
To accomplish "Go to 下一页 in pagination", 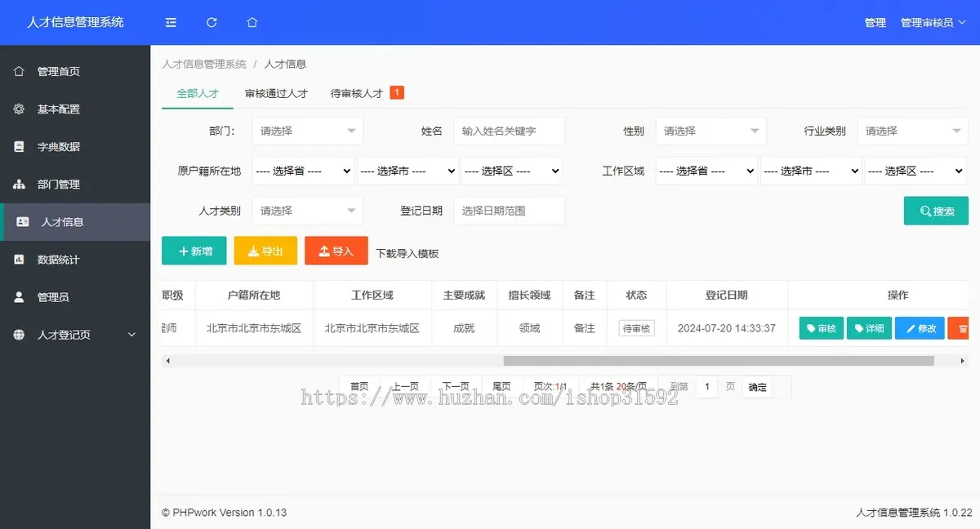I will pyautogui.click(x=456, y=387).
